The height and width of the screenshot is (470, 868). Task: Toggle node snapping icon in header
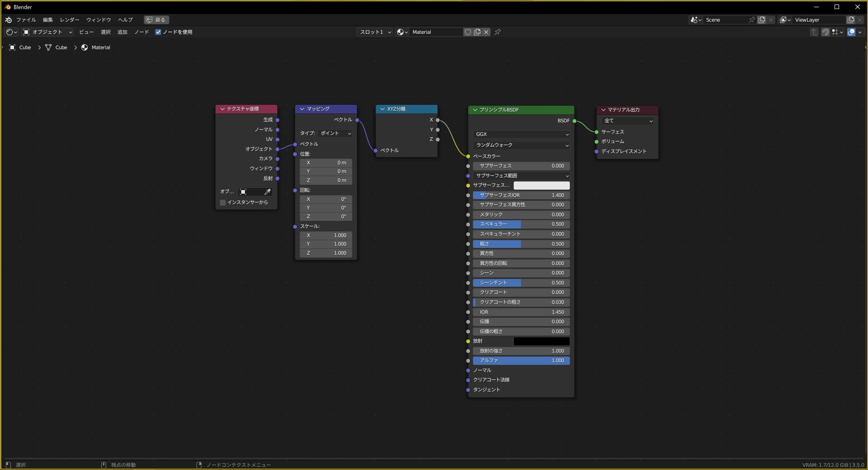825,32
